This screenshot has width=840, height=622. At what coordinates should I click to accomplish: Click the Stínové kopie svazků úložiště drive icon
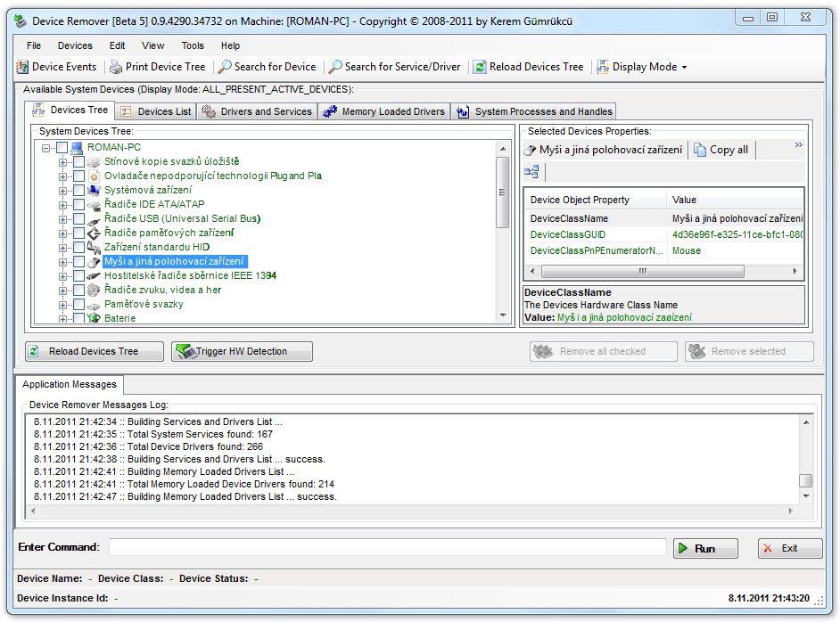point(94,161)
